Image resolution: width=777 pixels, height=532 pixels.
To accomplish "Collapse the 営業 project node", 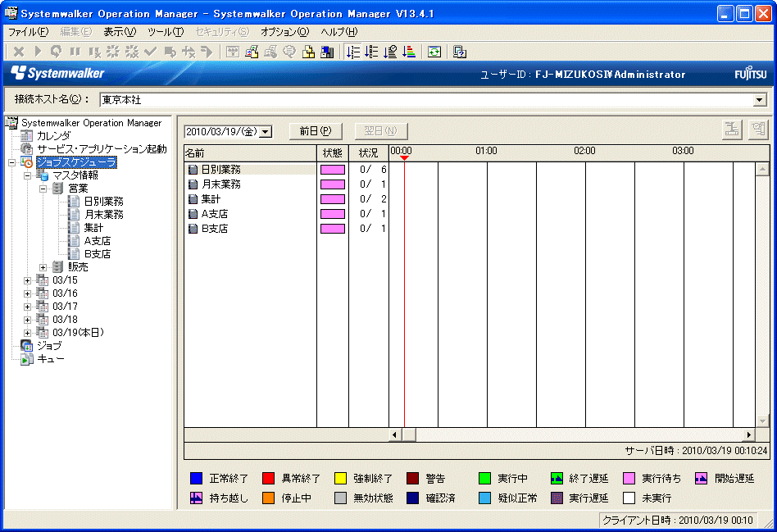I will tap(43, 189).
